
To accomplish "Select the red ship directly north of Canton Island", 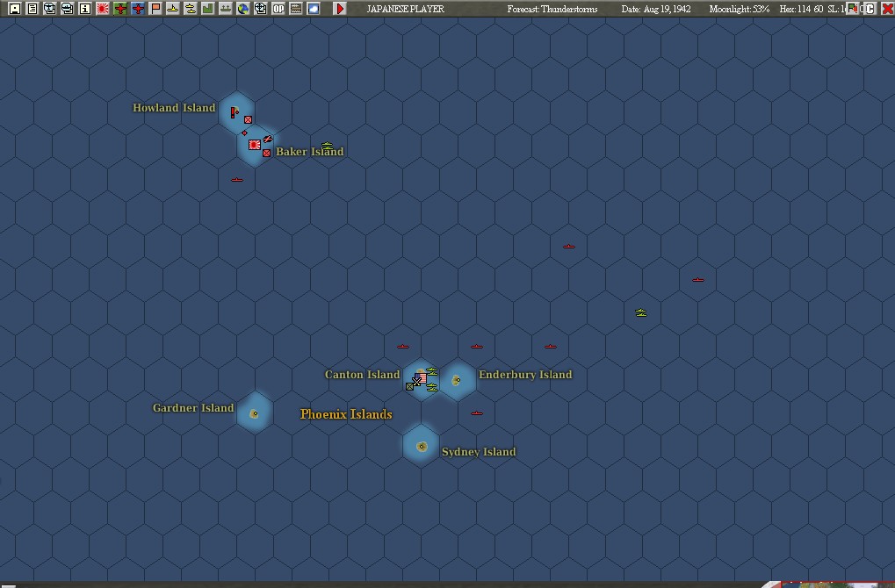I will 403,346.
